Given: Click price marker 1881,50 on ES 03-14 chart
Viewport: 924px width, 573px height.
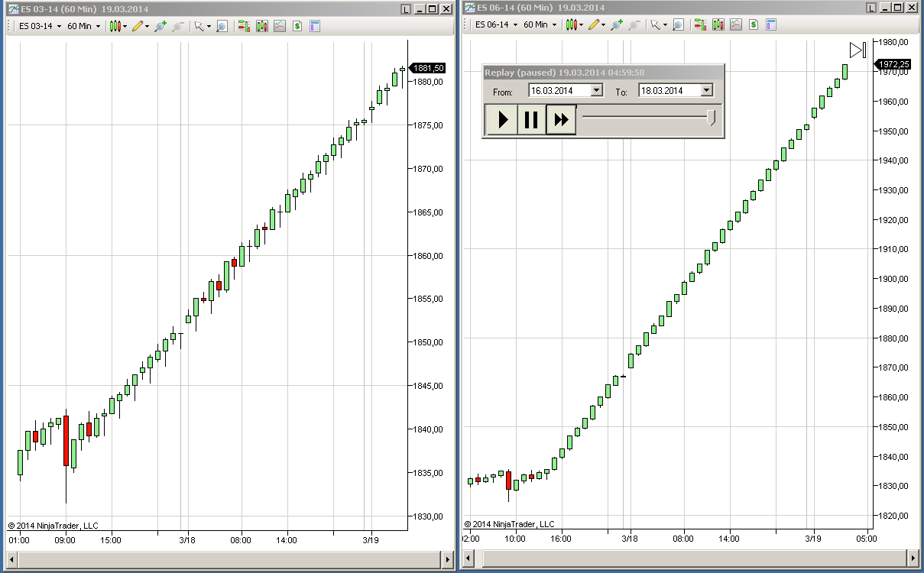Looking at the screenshot, I should [x=427, y=68].
